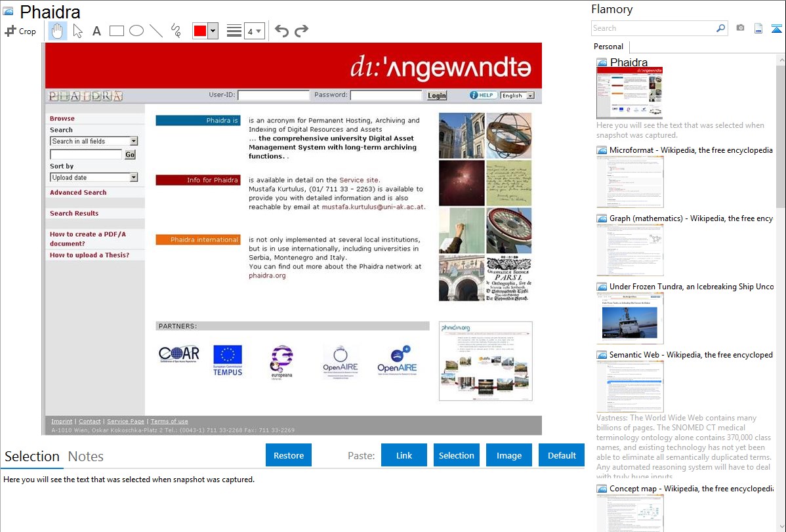
Task: Click the camera capture snapshot icon
Action: tap(740, 28)
